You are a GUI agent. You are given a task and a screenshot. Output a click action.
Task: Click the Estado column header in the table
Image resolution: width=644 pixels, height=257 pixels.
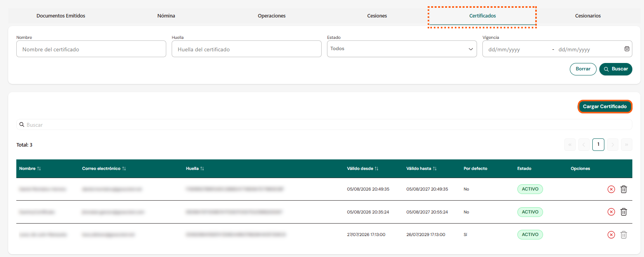[x=524, y=169]
